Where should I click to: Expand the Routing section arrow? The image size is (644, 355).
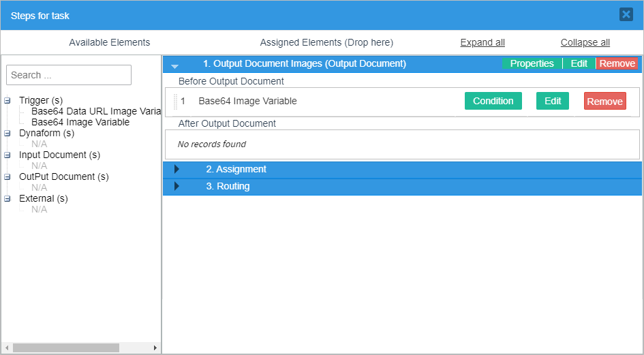tap(177, 186)
